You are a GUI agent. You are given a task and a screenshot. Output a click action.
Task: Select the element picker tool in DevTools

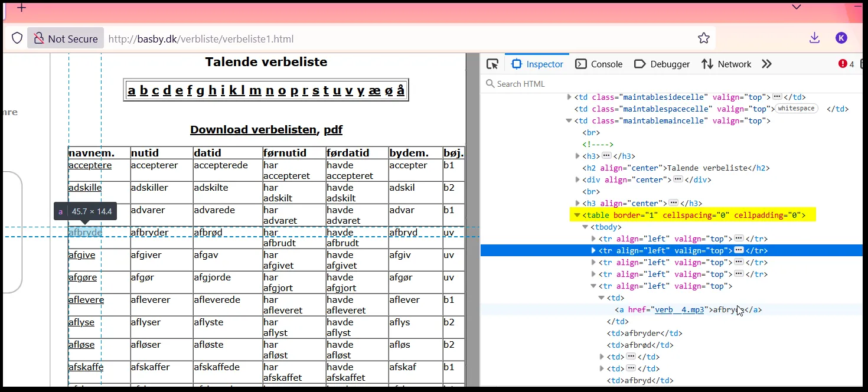[492, 64]
